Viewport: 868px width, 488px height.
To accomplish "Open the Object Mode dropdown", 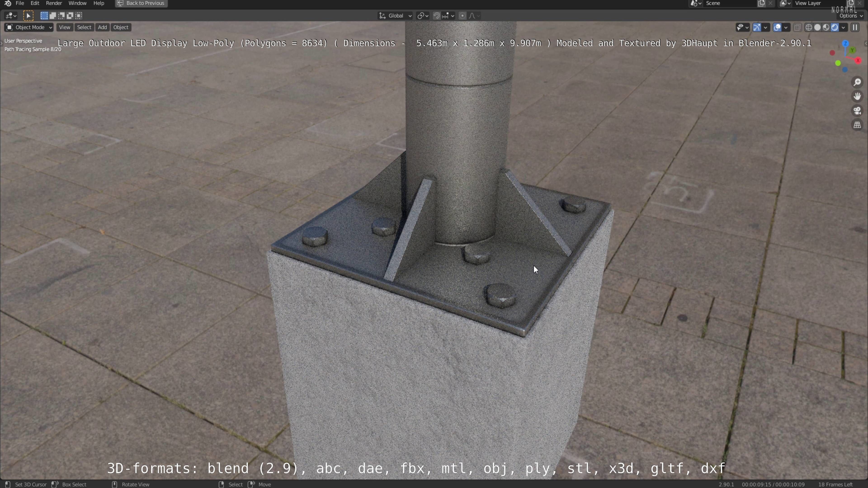I will coord(29,27).
